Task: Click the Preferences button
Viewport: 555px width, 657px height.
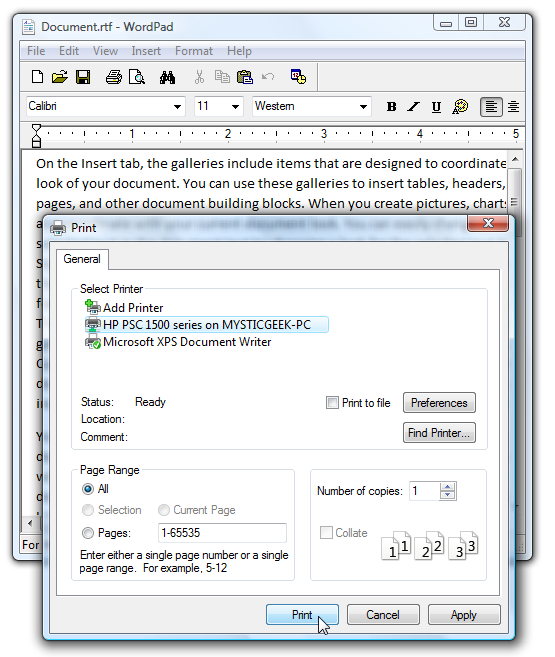Action: tap(439, 403)
